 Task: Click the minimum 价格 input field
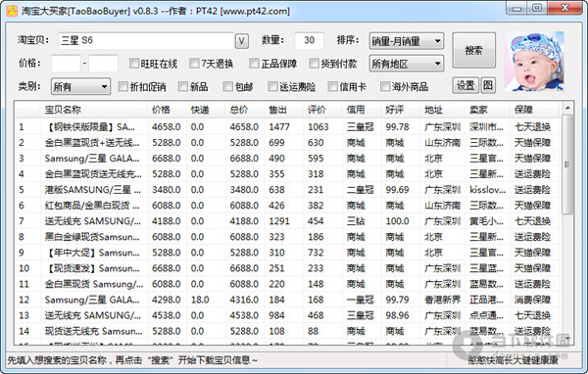pyautogui.click(x=66, y=64)
